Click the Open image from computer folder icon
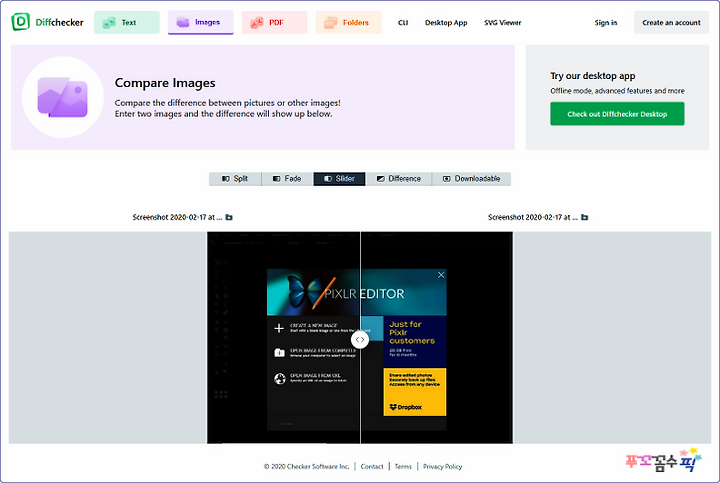Viewport: 720px width, 483px height. (279, 353)
